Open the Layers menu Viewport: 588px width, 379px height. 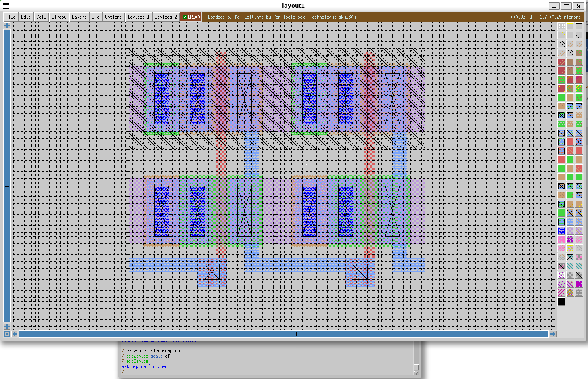[x=79, y=17]
